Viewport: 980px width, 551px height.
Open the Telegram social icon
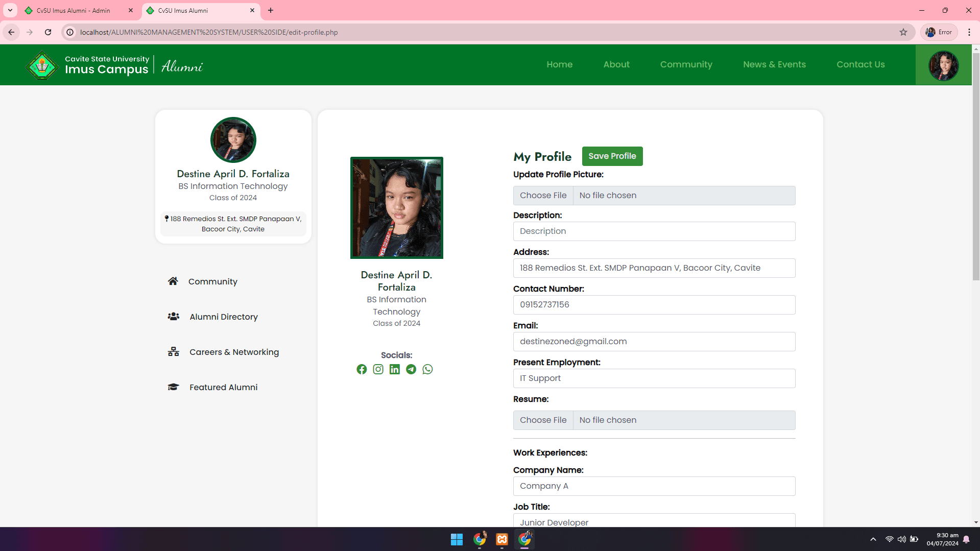coord(411,369)
